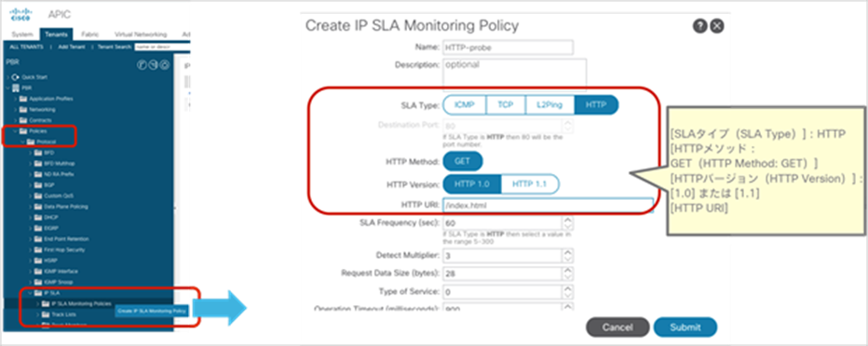
Task: Expand the Quick Start tree node chevron
Action: [7, 77]
